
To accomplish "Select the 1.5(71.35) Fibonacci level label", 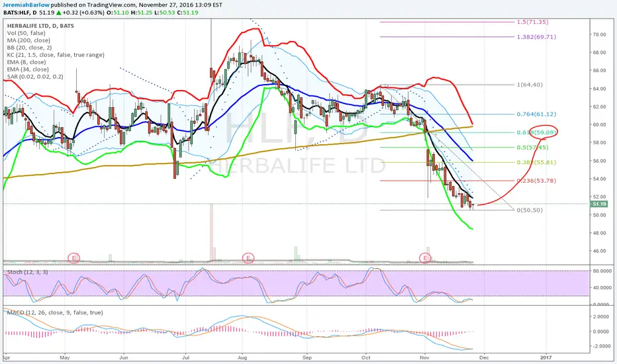I will (x=532, y=22).
